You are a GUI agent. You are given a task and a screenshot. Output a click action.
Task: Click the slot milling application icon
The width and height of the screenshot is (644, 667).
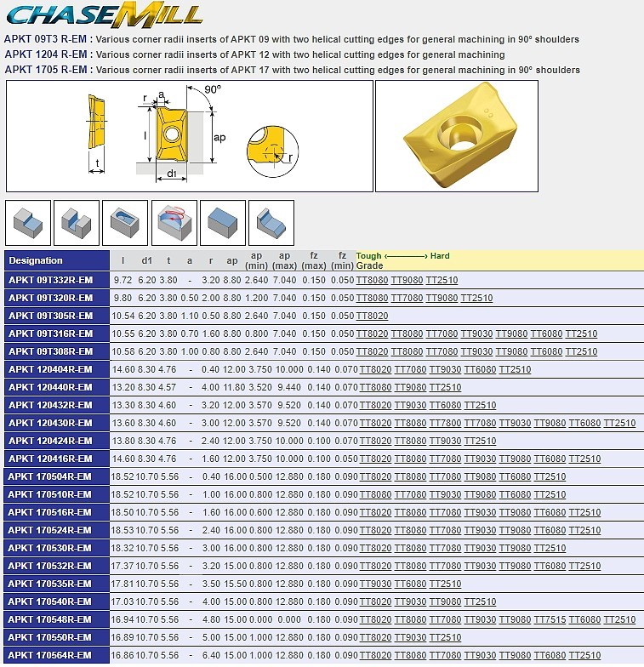point(77,223)
